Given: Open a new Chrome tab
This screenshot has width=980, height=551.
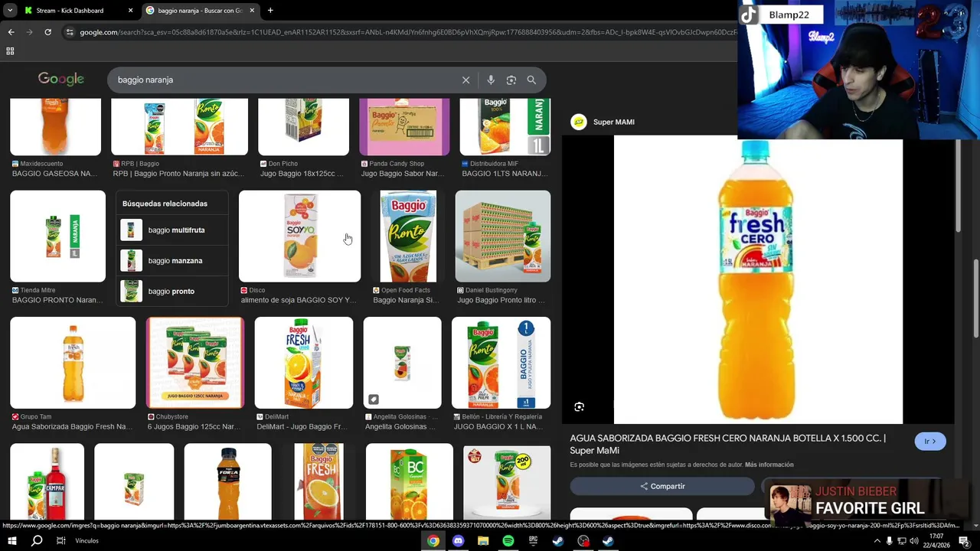Looking at the screenshot, I should [x=270, y=11].
